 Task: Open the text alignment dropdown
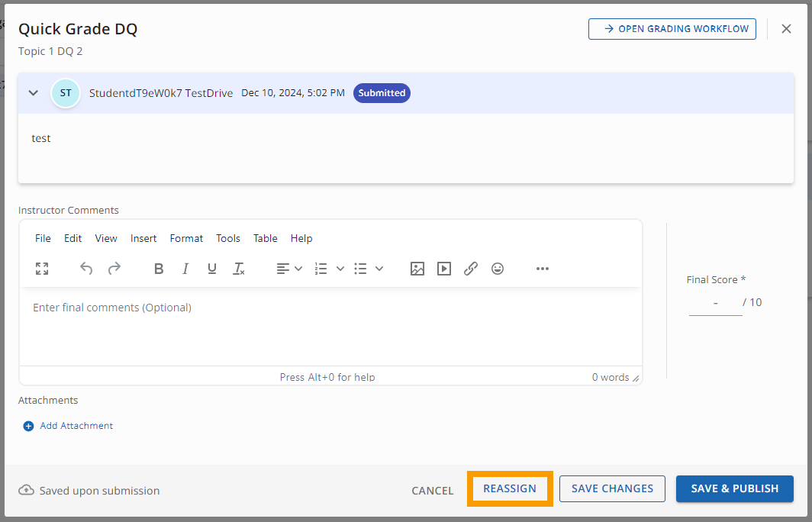[x=289, y=269]
